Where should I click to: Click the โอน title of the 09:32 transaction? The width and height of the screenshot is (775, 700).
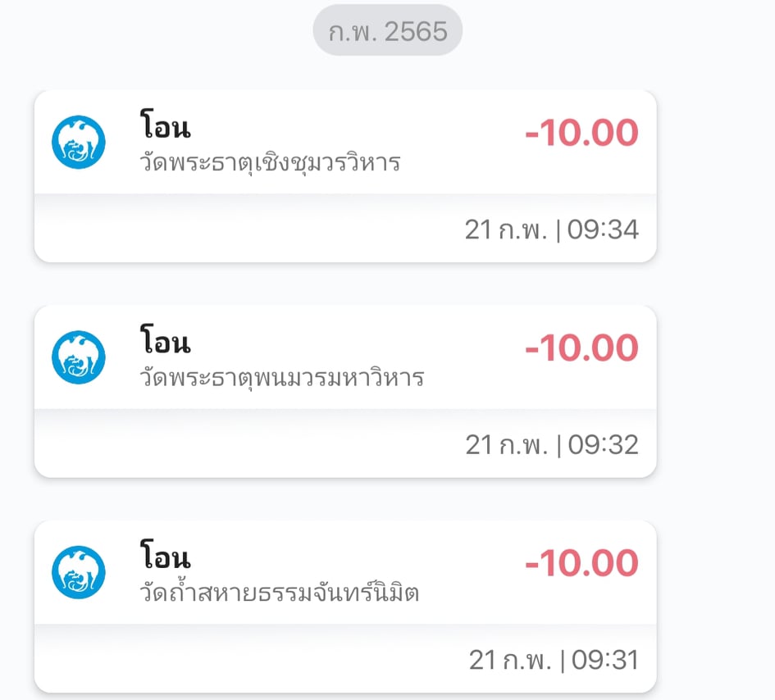(165, 344)
